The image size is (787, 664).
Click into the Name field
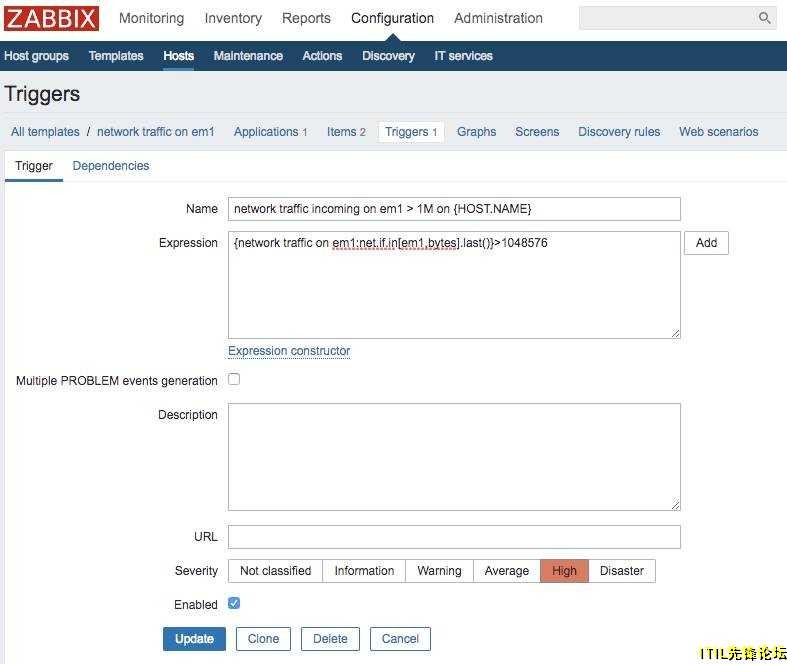(x=454, y=209)
